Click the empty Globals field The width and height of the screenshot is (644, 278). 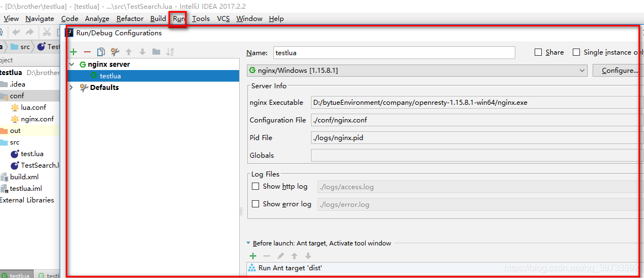coord(477,156)
